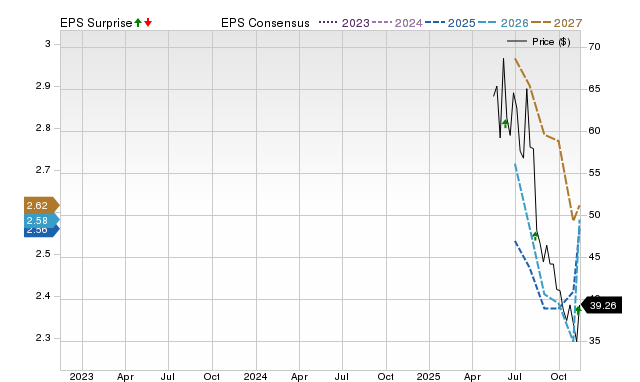
Task: Click the red down arrow beside EPS Surprise
Action: 148,22
